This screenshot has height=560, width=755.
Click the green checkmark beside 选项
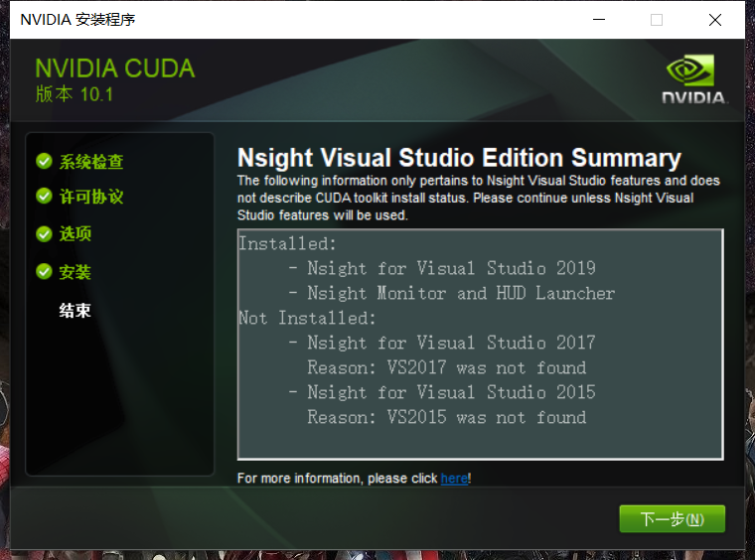44,234
